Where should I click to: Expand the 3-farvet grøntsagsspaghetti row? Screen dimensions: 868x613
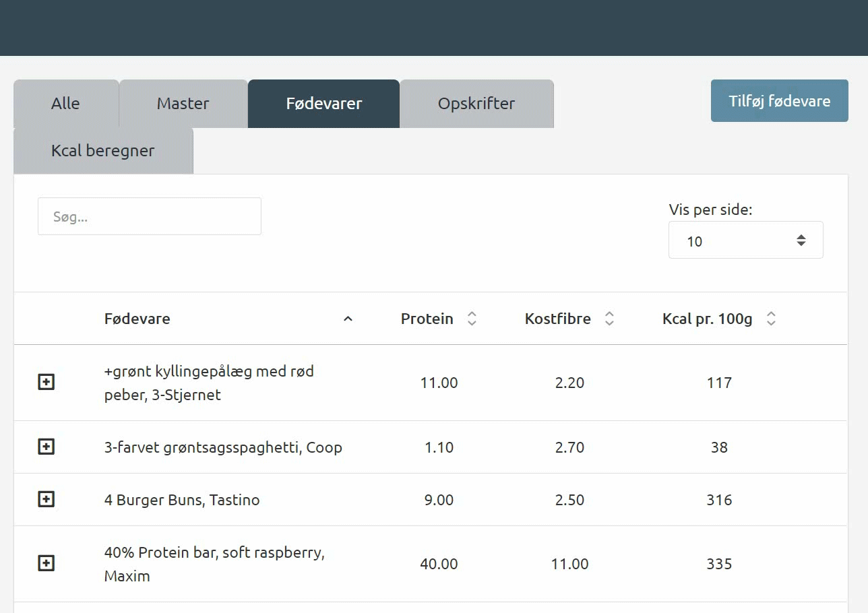[46, 447]
